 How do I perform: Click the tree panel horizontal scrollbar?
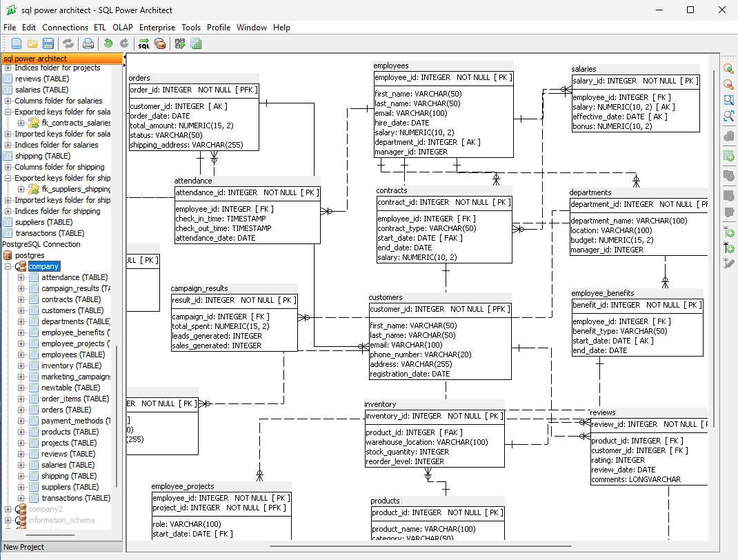point(50,535)
